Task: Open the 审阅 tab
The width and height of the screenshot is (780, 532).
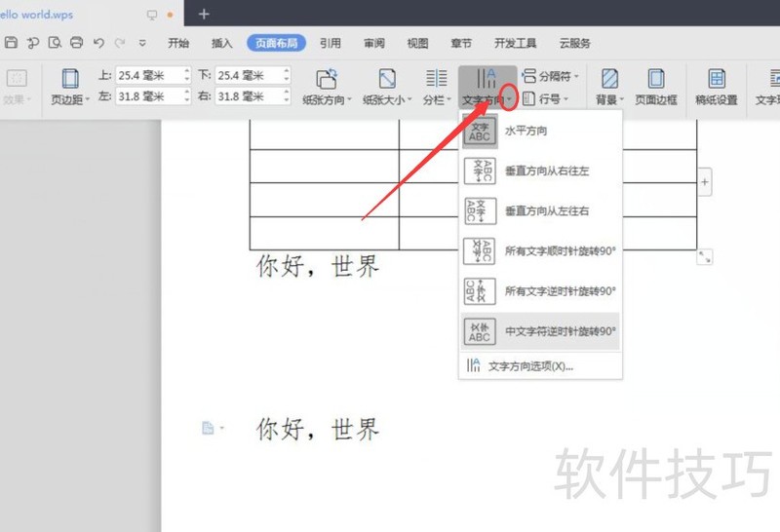Action: tap(374, 43)
